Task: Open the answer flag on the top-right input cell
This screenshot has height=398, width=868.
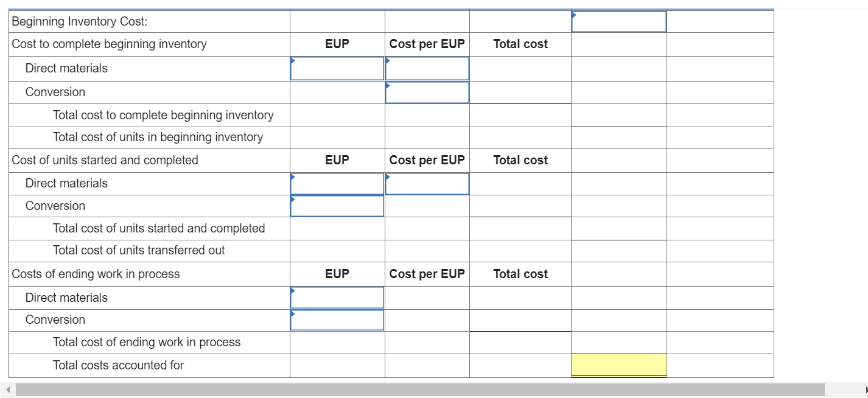Action: point(573,13)
